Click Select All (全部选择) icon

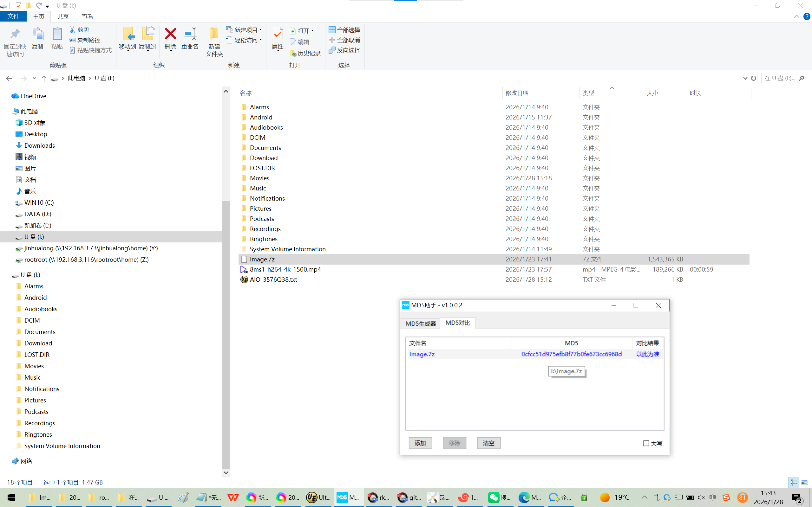tap(332, 30)
